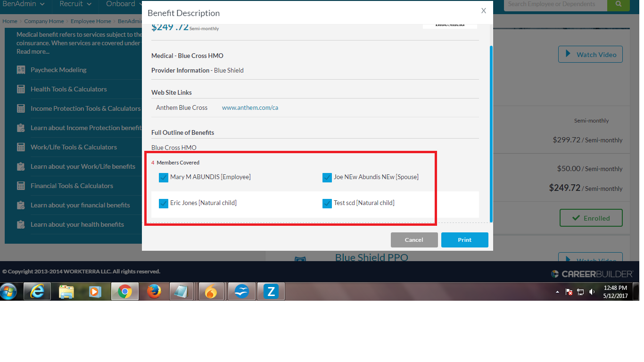
Task: Click the financial benefits clipboard icon
Action: pyautogui.click(x=21, y=205)
